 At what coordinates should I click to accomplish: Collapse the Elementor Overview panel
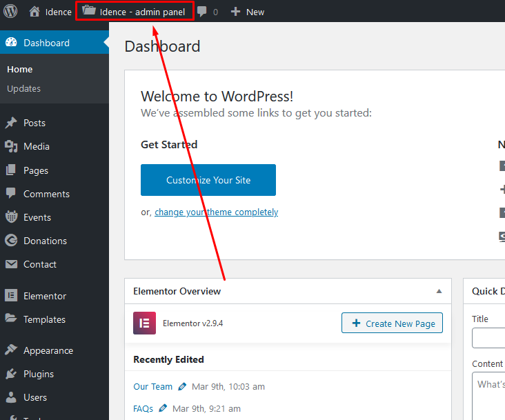pos(439,291)
